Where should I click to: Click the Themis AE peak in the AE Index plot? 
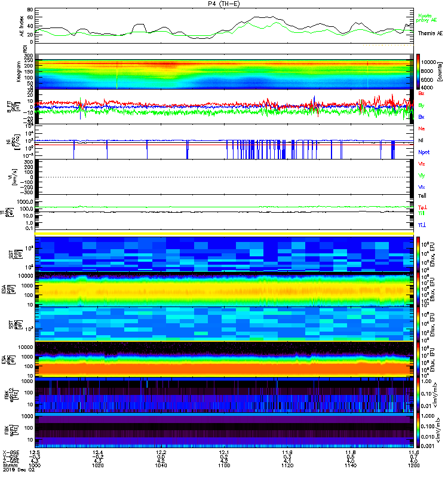[272, 17]
